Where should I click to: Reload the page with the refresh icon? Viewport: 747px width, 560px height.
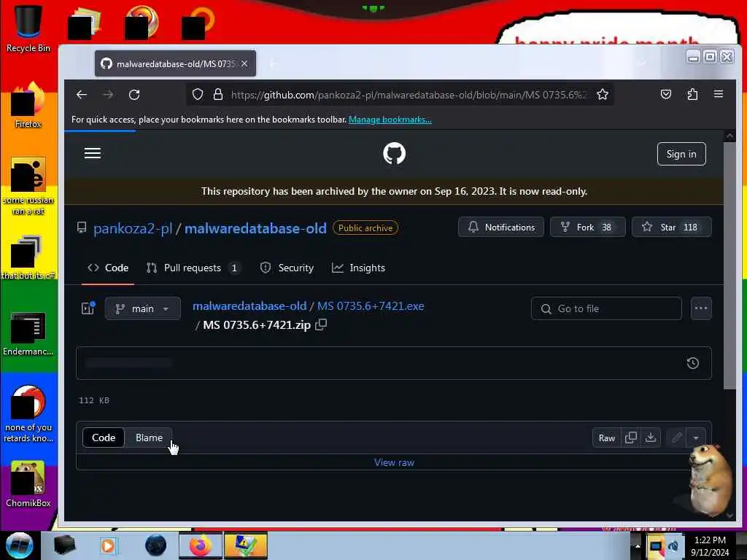pyautogui.click(x=134, y=95)
